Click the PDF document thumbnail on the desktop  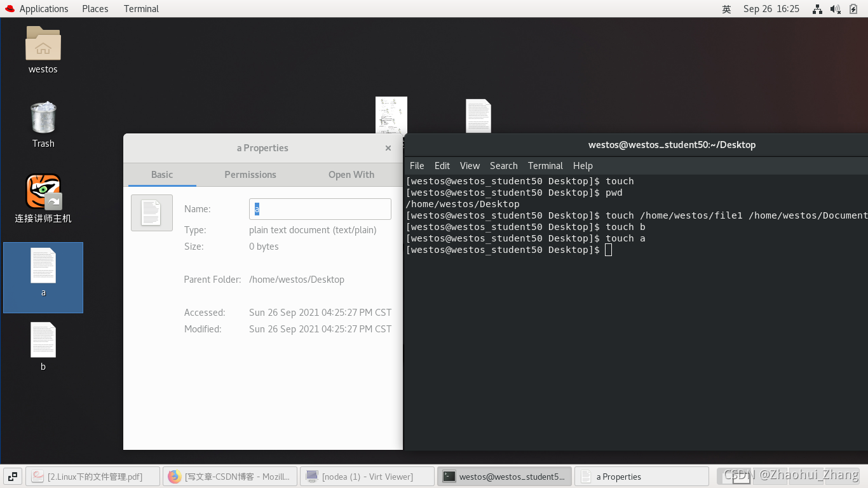[x=391, y=114]
